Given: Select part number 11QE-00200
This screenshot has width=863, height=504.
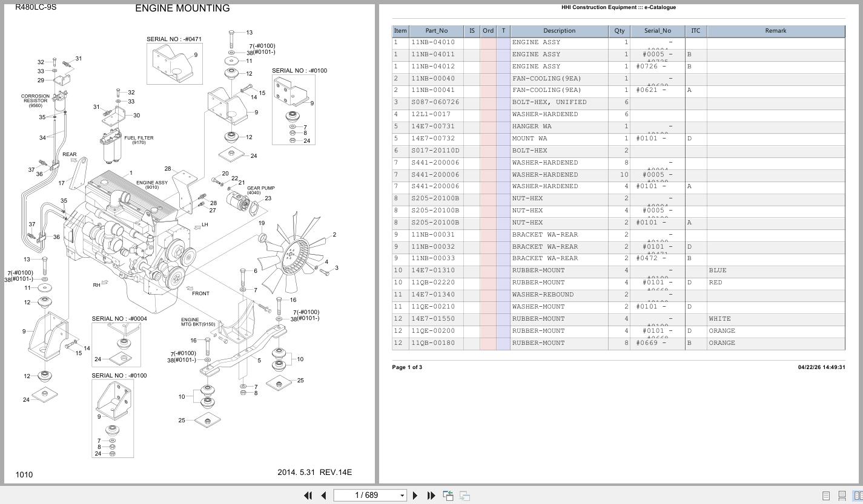Looking at the screenshot, I should click(x=433, y=331).
